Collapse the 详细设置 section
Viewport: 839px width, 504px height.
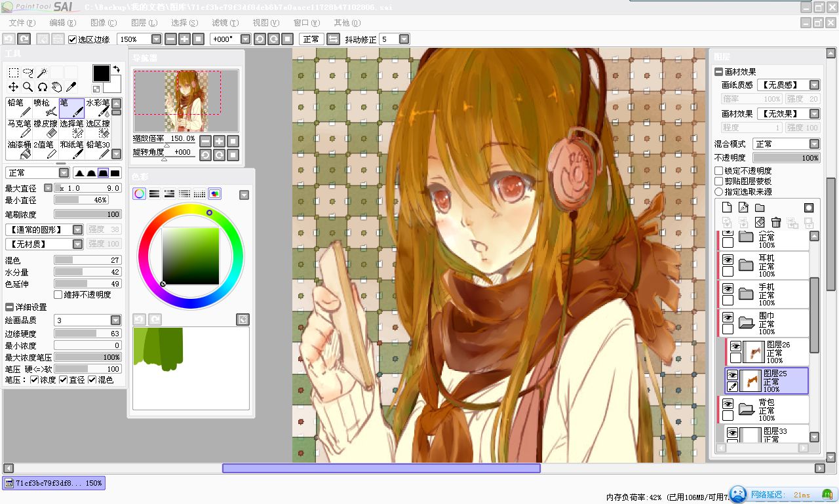[x=9, y=307]
